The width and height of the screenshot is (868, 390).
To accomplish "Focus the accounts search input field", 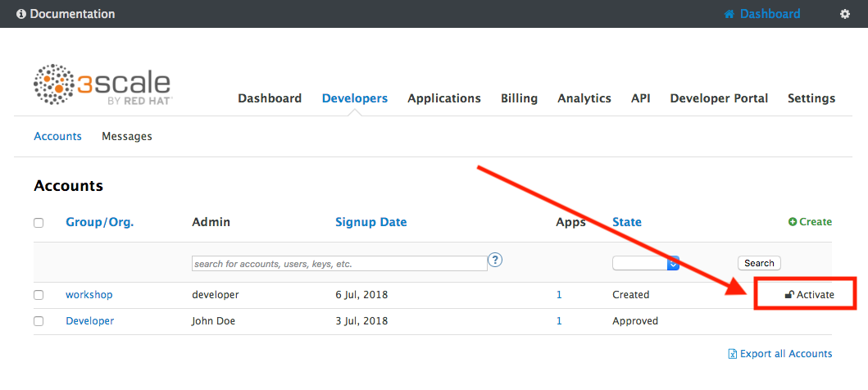I will click(339, 264).
